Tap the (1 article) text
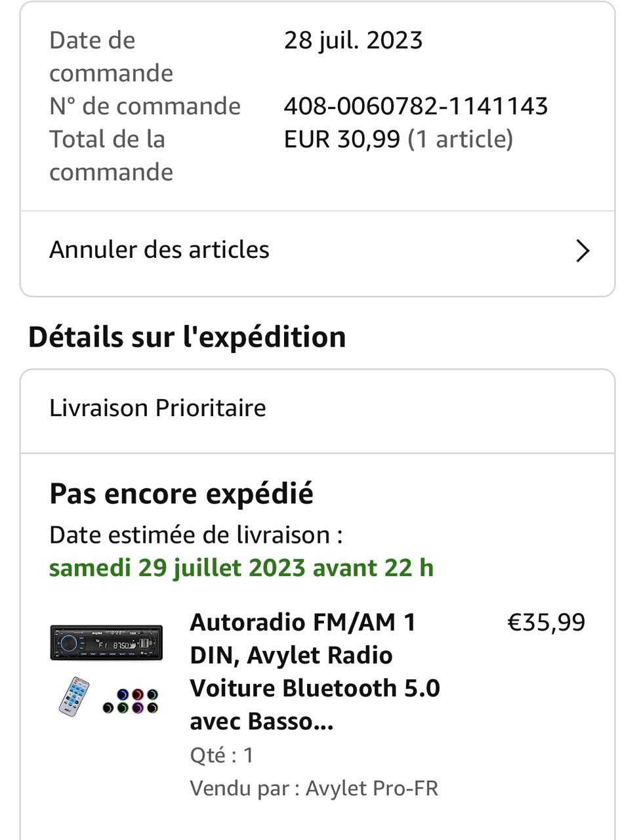The width and height of the screenshot is (639, 840). [x=460, y=139]
